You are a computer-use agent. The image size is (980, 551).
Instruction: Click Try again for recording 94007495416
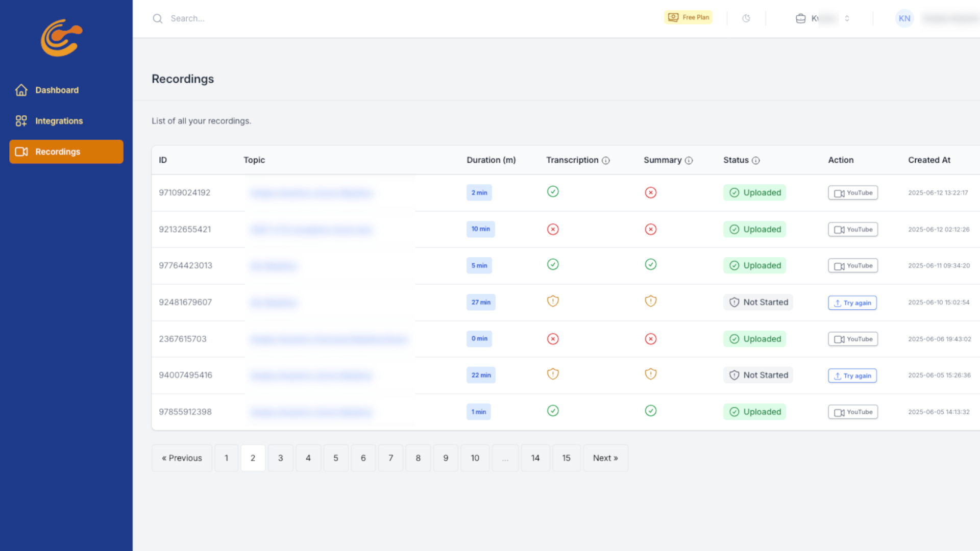(x=852, y=375)
